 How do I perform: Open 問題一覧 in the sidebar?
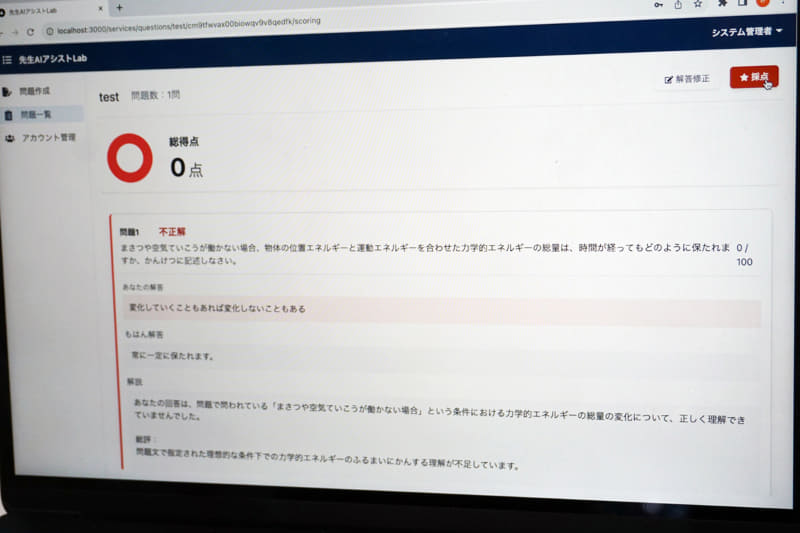coord(41,114)
